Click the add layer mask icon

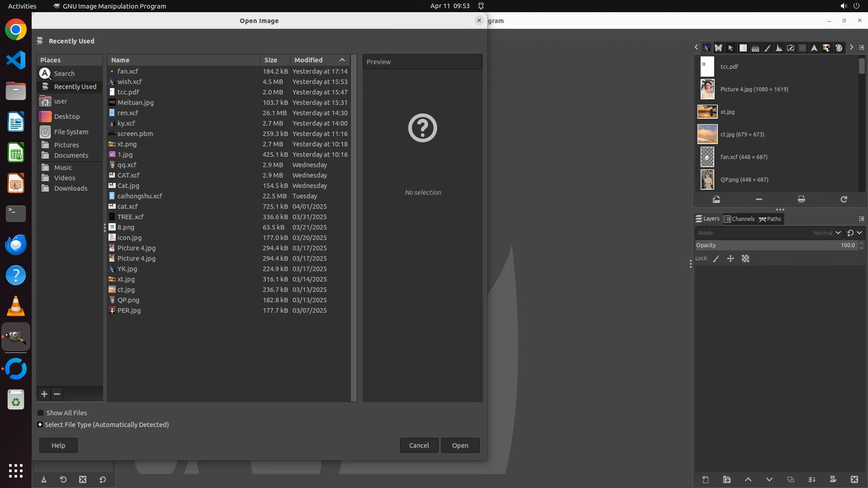point(833,479)
